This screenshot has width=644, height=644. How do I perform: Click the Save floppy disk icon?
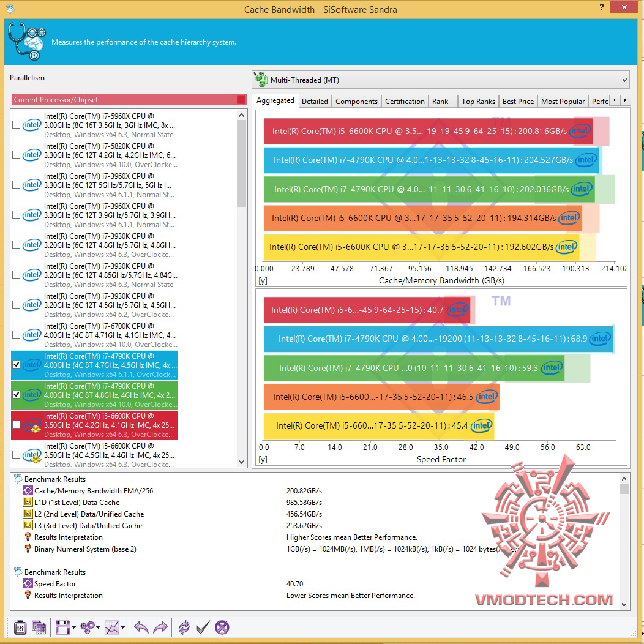(63, 627)
